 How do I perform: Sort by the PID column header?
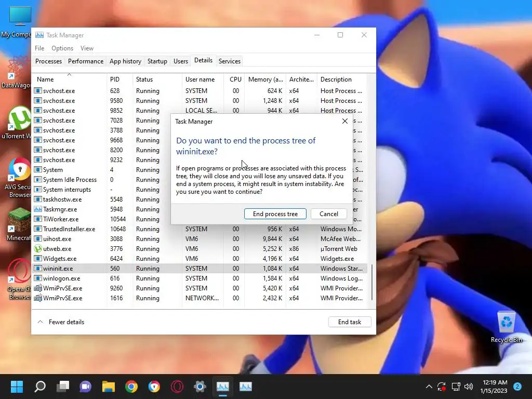119,79
